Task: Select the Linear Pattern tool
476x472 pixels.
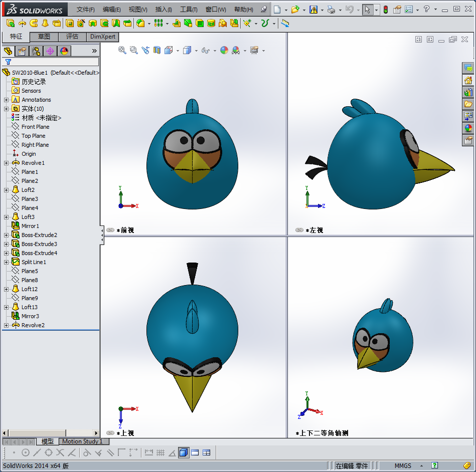Action: (158, 23)
